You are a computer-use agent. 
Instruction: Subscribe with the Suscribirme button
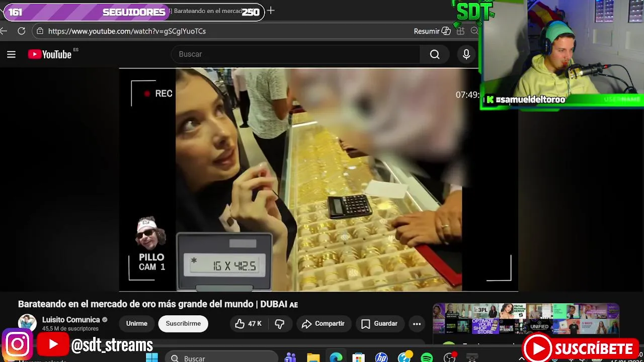pyautogui.click(x=183, y=324)
